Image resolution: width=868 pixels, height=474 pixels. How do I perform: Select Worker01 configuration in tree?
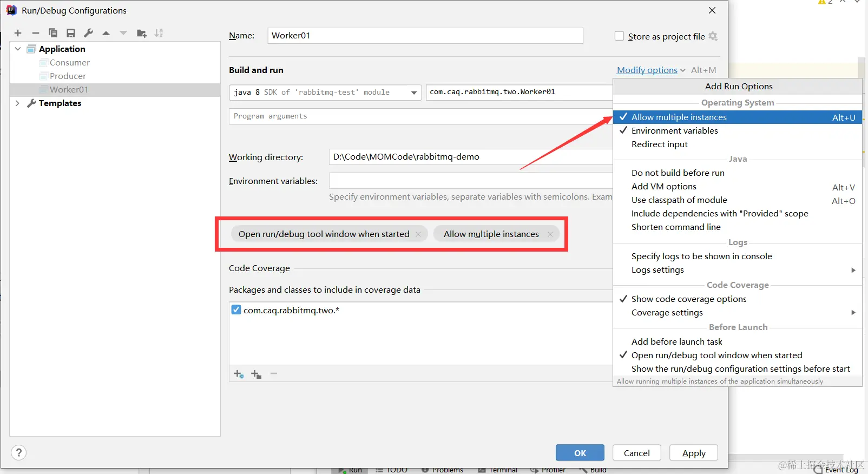point(115,89)
